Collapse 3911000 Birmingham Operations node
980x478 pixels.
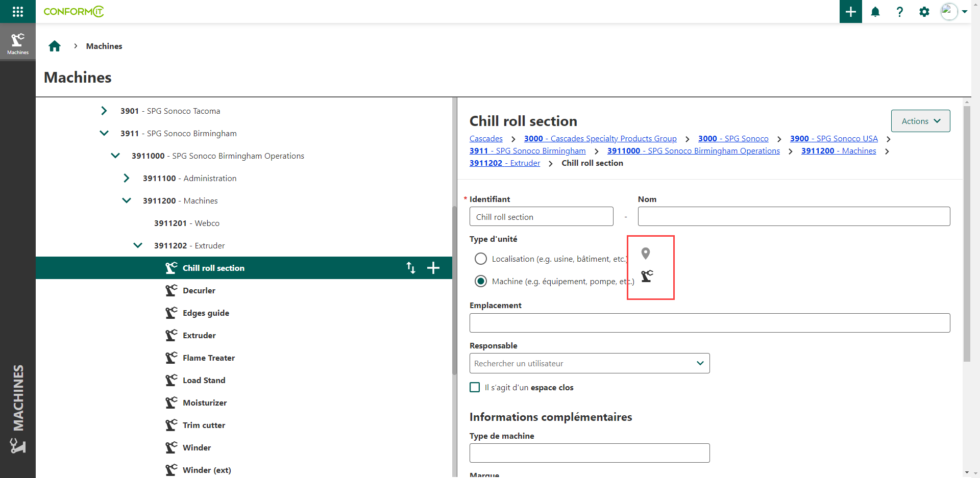pos(115,156)
